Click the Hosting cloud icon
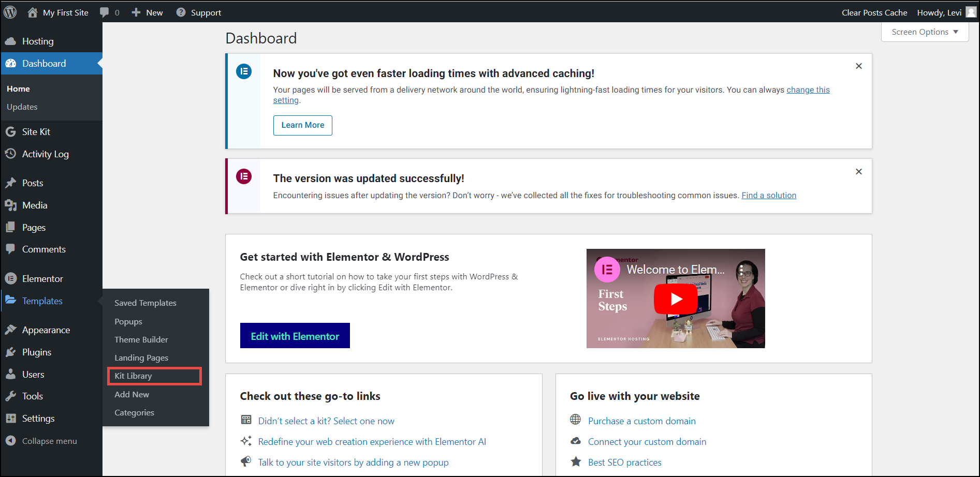The width and height of the screenshot is (980, 477). tap(11, 41)
